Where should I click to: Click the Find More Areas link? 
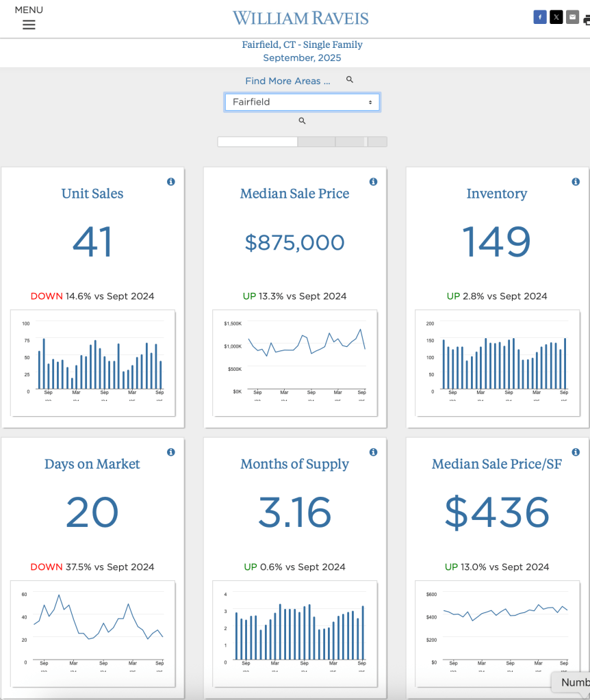pyautogui.click(x=287, y=81)
